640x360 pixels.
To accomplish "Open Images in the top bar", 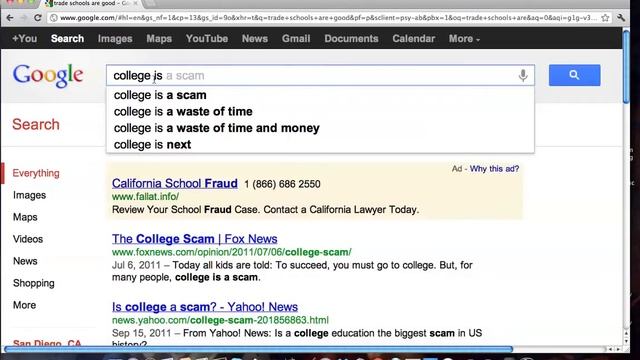I will 115,39.
